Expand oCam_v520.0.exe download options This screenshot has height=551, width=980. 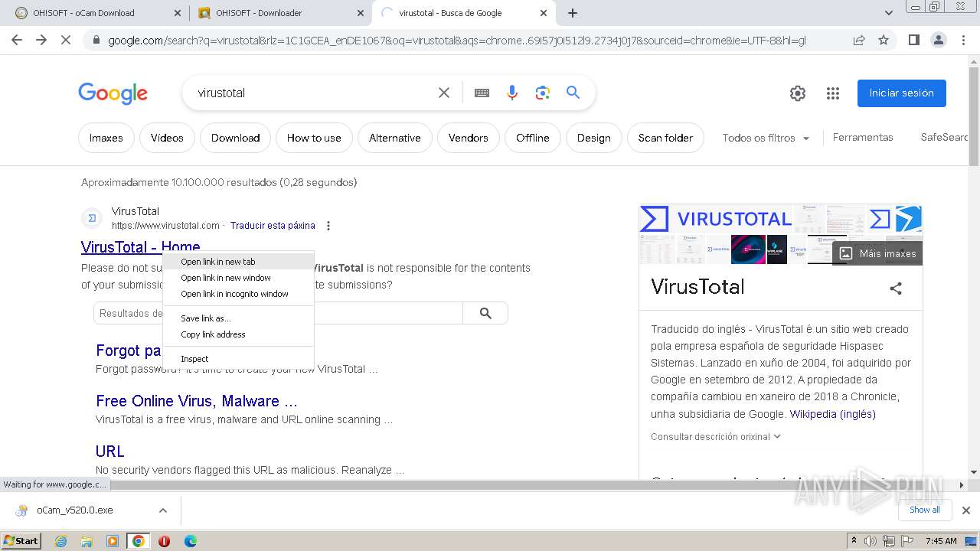[x=163, y=510]
